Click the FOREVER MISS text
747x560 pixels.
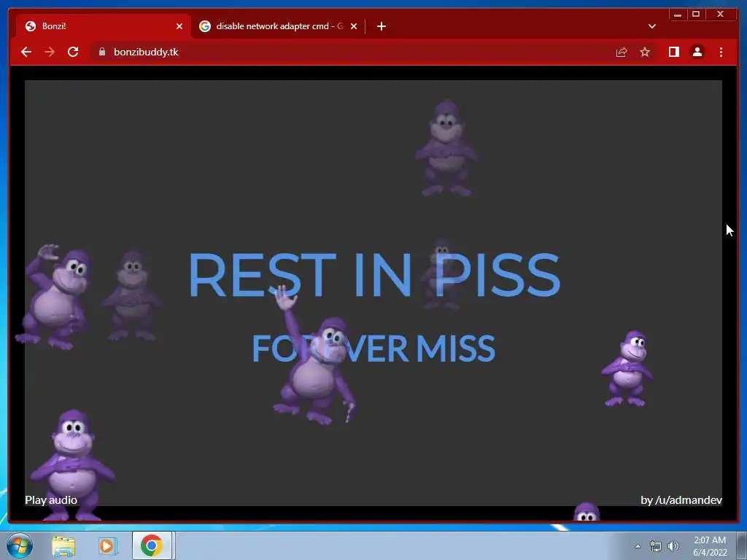point(373,349)
